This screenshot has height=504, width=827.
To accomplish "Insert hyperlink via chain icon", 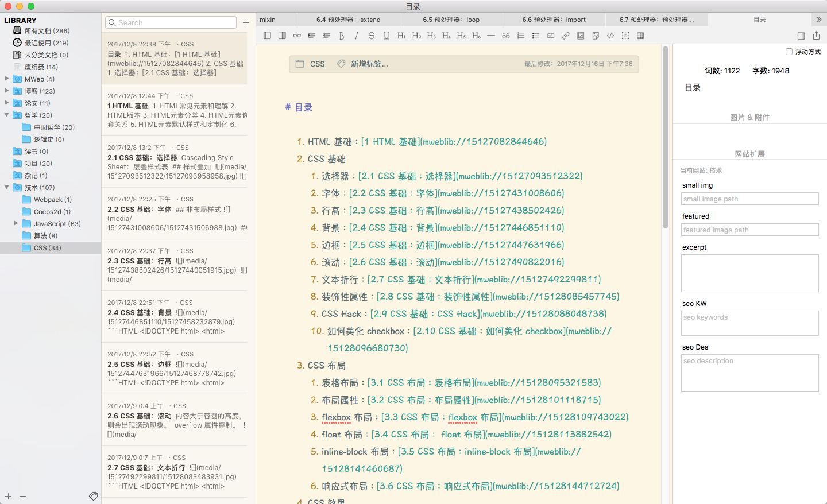I will 566,36.
